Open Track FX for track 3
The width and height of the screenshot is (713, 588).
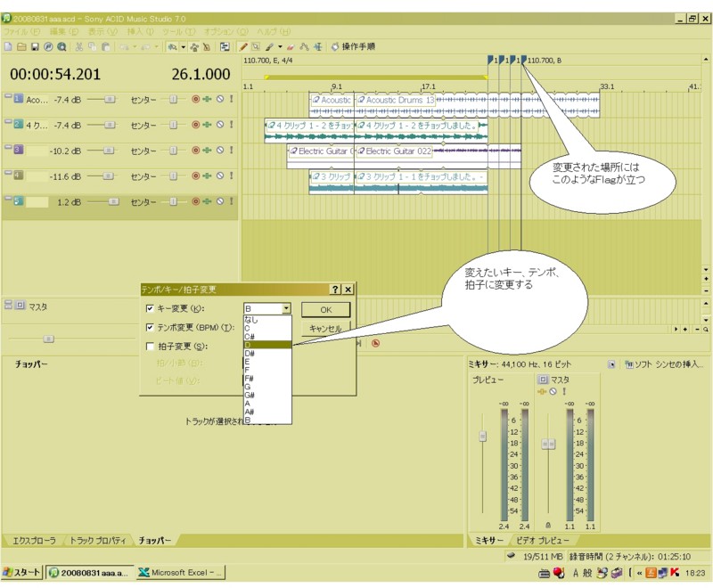(208, 150)
